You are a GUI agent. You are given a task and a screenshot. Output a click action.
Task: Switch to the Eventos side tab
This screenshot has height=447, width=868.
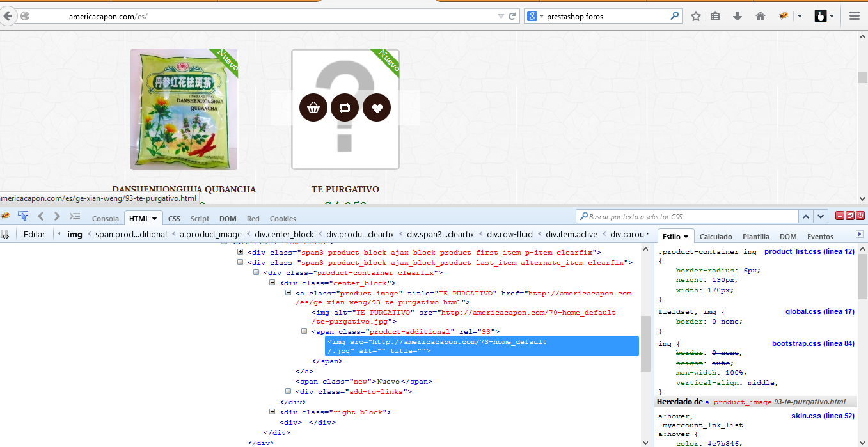tap(820, 237)
